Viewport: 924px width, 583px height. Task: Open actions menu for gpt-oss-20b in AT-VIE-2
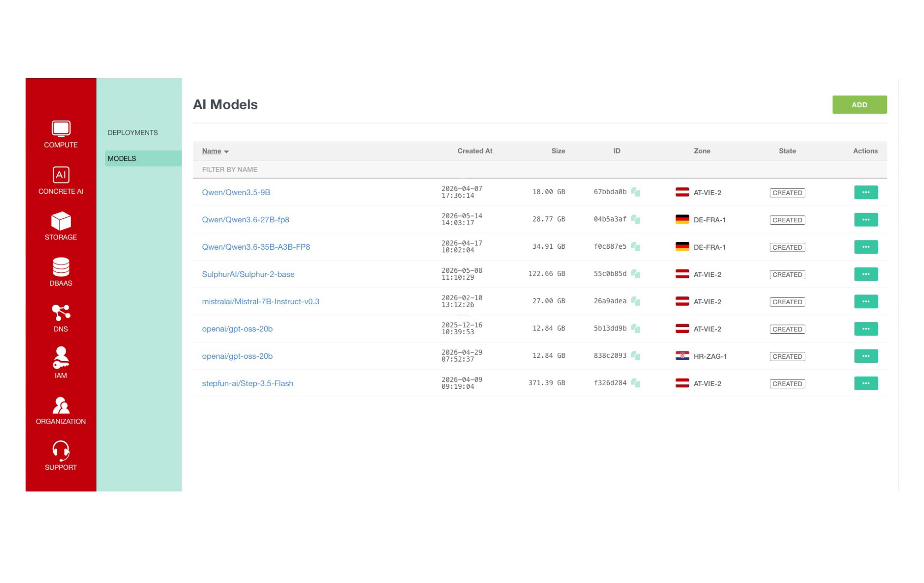pyautogui.click(x=866, y=329)
